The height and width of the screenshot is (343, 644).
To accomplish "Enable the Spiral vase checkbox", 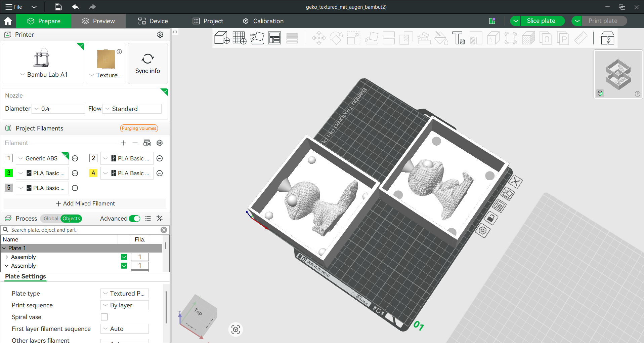I will point(104,317).
